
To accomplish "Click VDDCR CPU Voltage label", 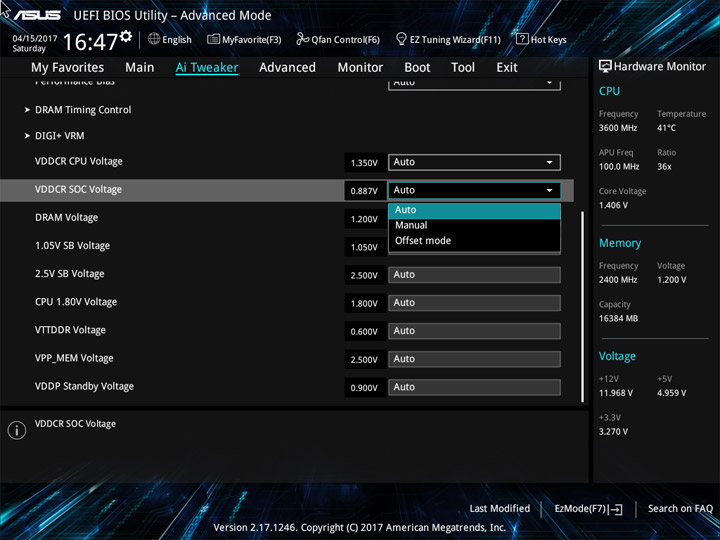I will [x=79, y=162].
